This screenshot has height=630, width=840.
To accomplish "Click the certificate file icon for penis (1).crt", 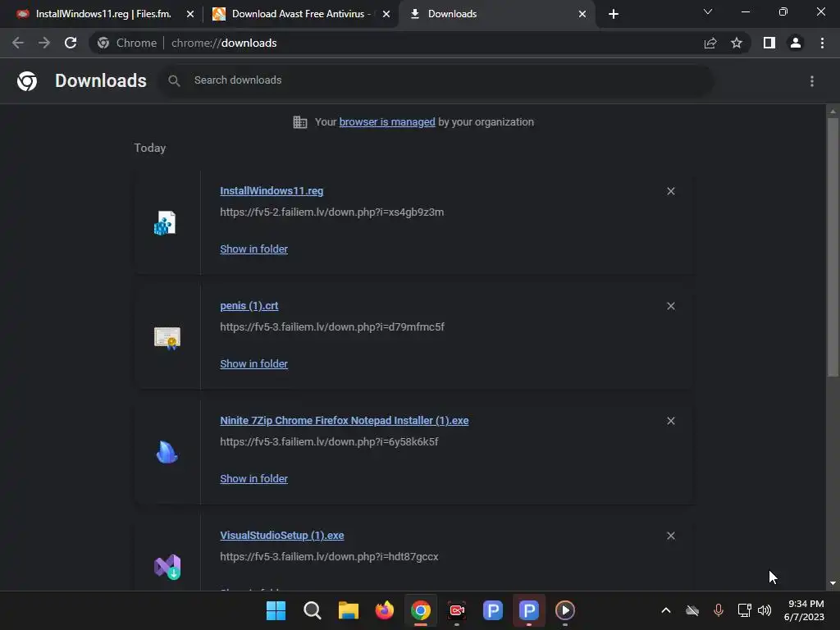I will (x=167, y=338).
